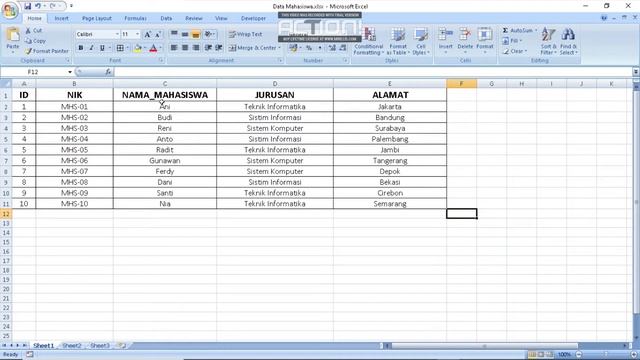Viewport: 640px width, 360px height.
Task: Toggle Italic formatting
Action: click(x=91, y=48)
